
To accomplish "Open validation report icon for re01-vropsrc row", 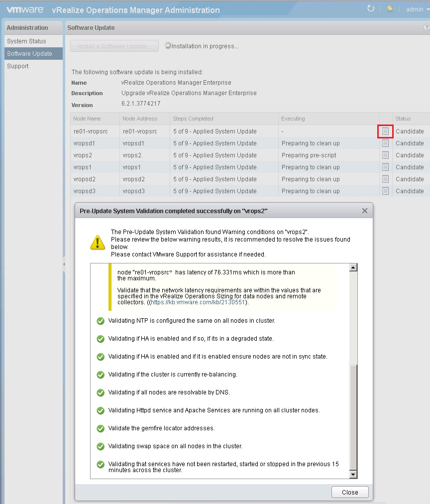I will pos(385,131).
